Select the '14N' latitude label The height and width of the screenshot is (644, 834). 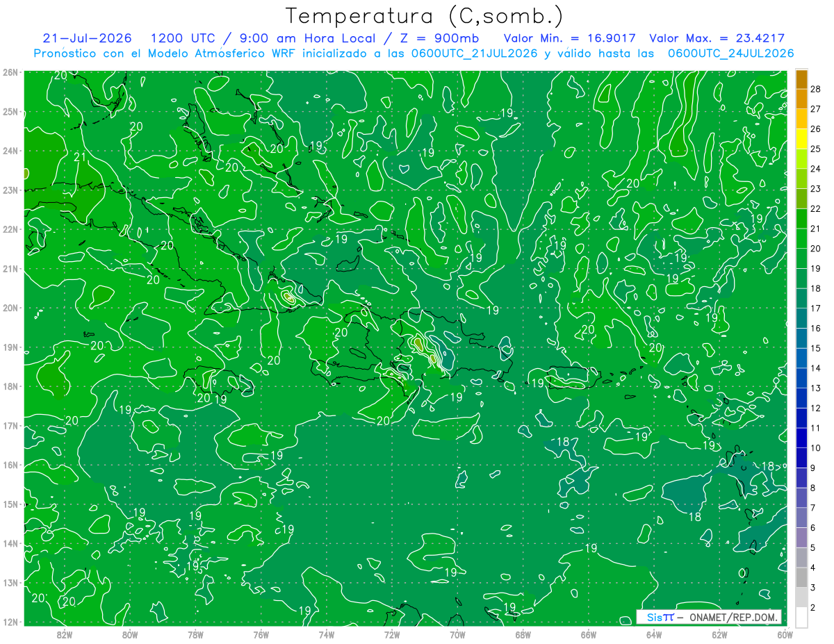click(10, 543)
